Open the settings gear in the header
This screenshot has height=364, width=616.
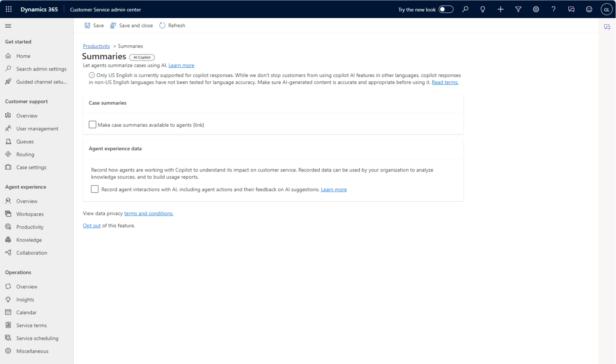[536, 9]
